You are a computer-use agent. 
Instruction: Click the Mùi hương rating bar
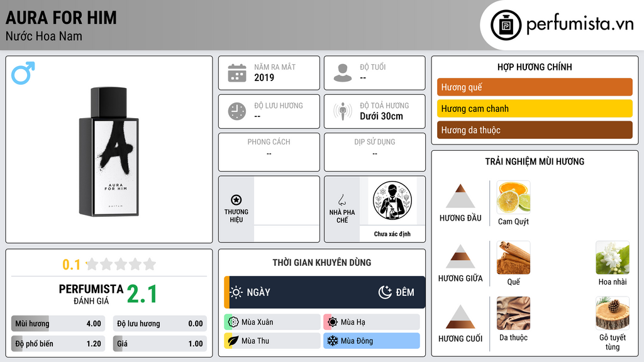click(58, 324)
